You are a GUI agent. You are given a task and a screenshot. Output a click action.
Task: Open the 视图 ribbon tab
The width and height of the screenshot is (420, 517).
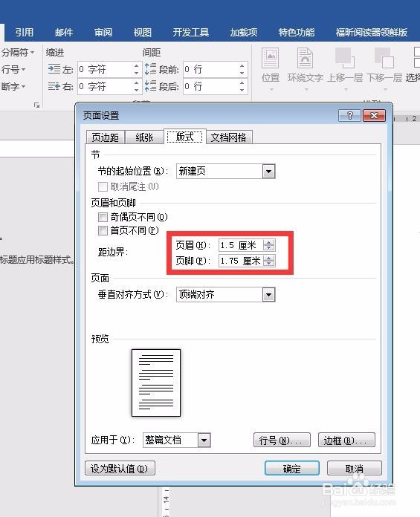pyautogui.click(x=143, y=32)
